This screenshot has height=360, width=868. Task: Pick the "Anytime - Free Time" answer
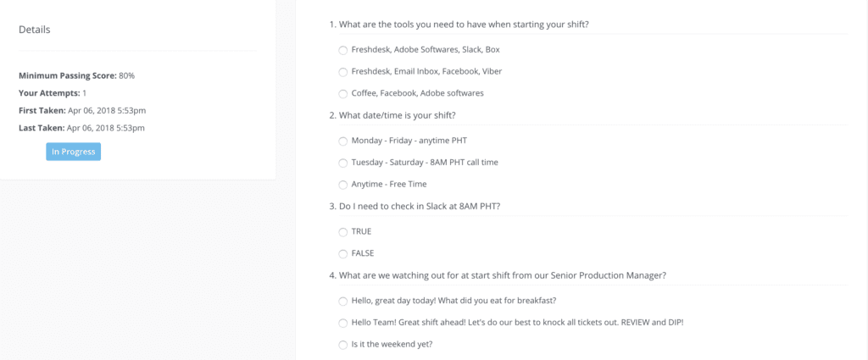tap(342, 185)
